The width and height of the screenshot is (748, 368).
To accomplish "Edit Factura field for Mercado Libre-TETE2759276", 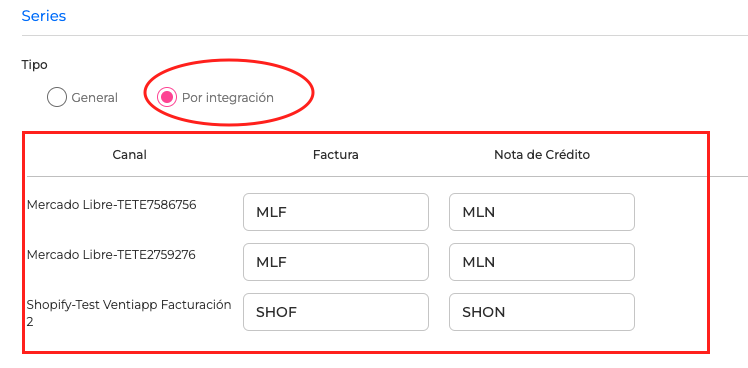I will point(336,262).
